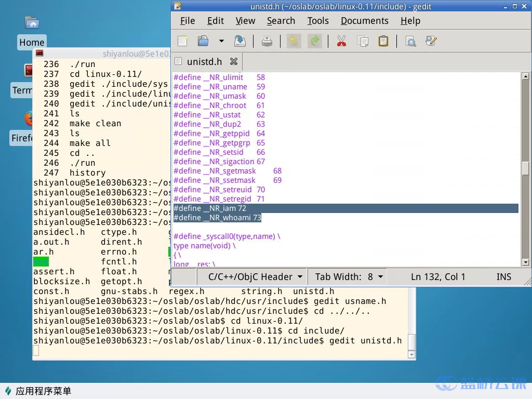Click 'gedit unistd.h' command in terminal
532x399 pixels.
tap(365, 341)
